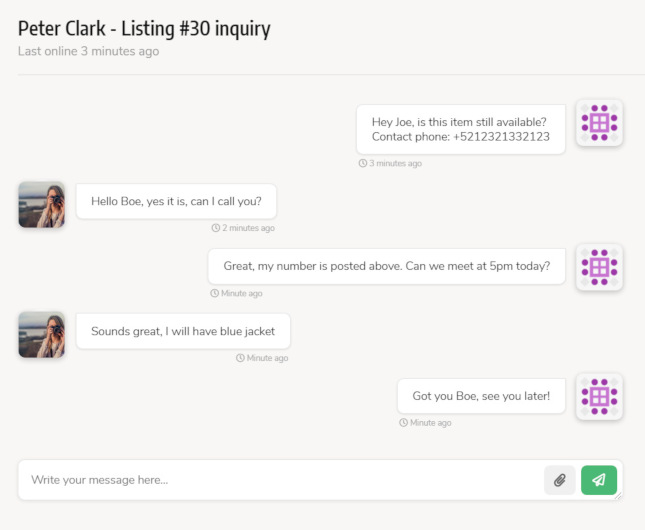Click the clock icon beside '3 minutes ago'

coord(362,163)
